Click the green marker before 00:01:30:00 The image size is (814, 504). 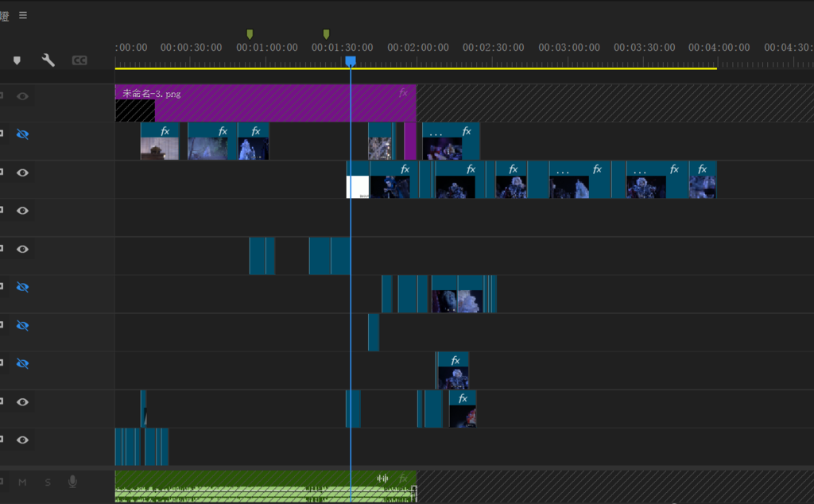click(x=326, y=34)
